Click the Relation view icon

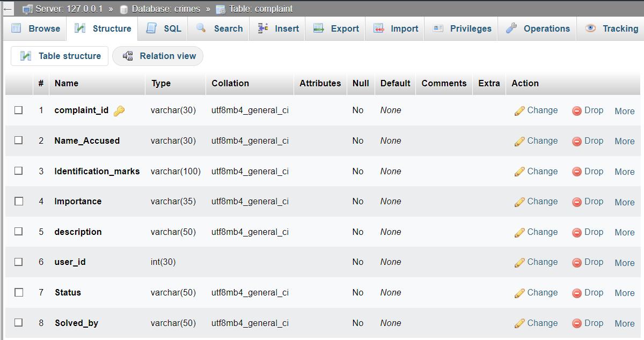click(128, 56)
